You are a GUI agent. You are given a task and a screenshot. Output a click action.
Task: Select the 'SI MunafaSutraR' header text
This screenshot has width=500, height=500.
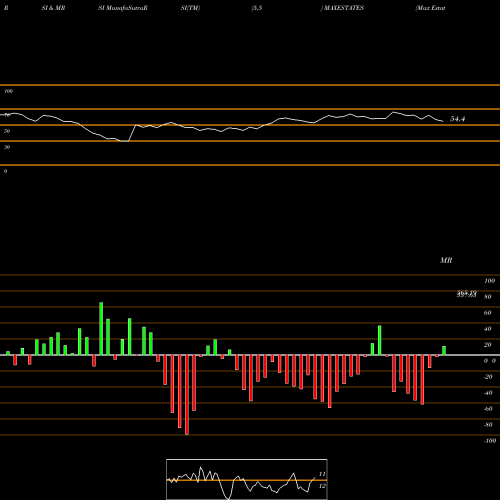point(123,8)
